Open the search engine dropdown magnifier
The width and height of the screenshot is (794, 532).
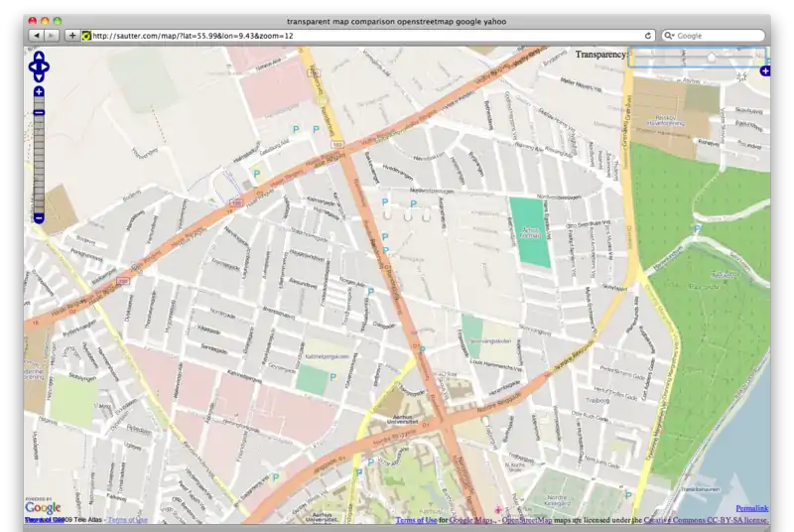(670, 36)
